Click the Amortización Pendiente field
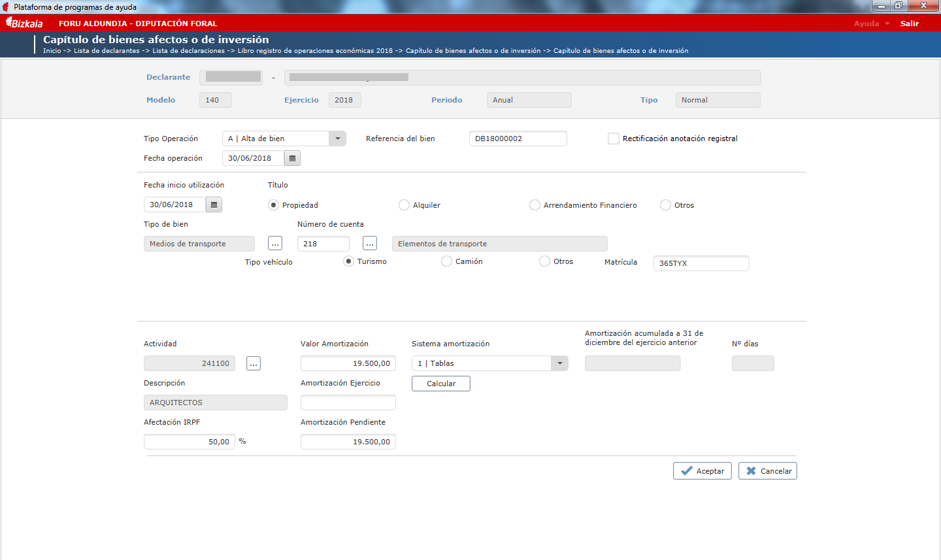The width and height of the screenshot is (941, 560). tap(348, 442)
